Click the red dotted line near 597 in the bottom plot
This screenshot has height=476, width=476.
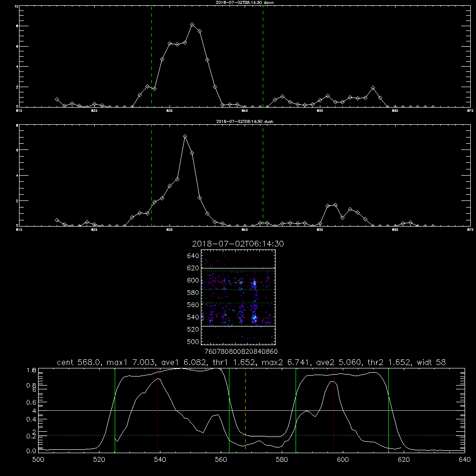pyautogui.click(x=334, y=410)
